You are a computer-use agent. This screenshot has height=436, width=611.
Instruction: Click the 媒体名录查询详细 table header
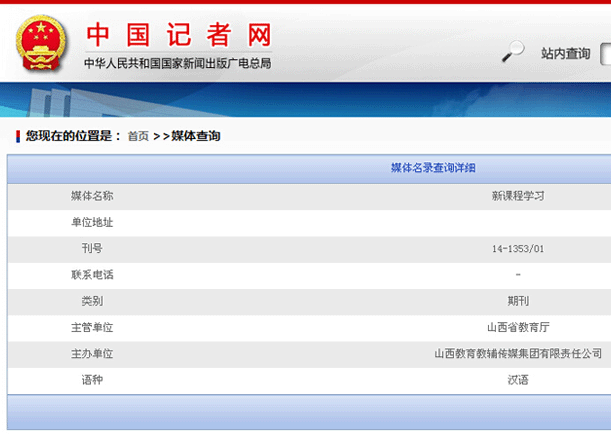[433, 168]
